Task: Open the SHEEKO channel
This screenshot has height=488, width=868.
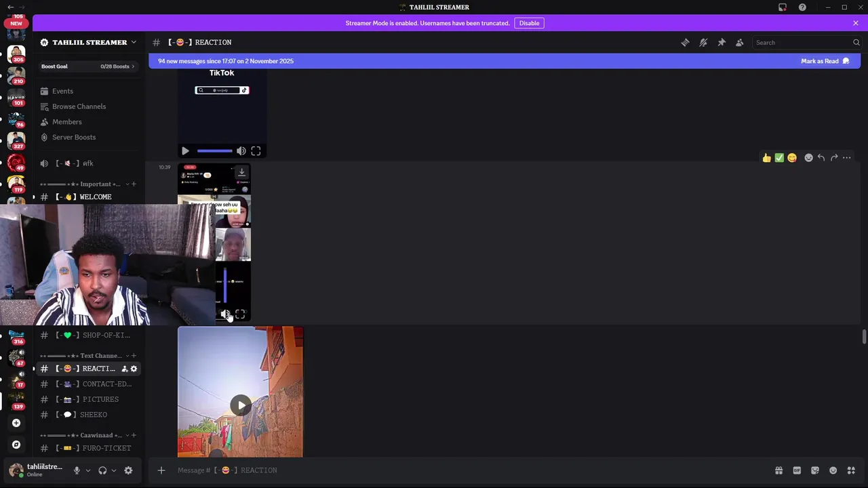Action: click(x=88, y=415)
